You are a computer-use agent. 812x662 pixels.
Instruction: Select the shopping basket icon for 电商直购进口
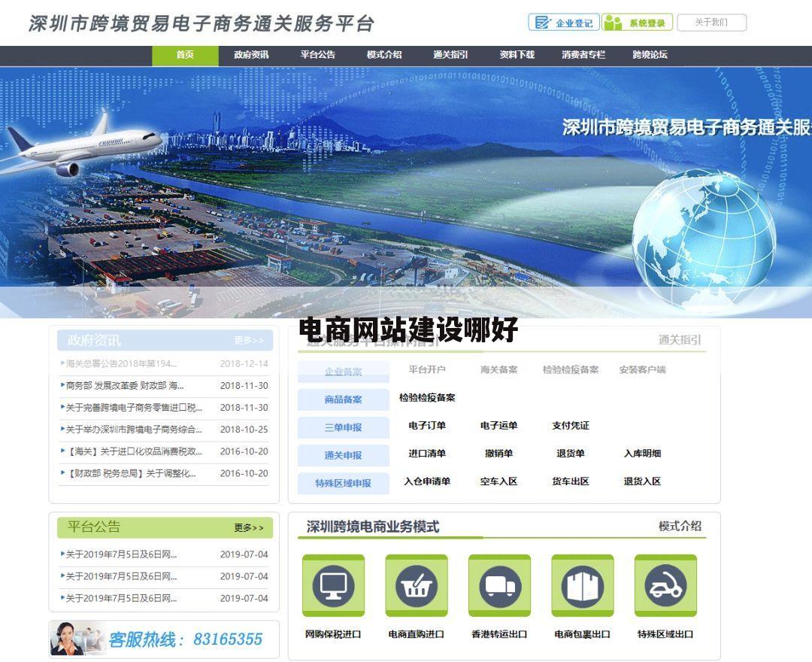point(417,587)
